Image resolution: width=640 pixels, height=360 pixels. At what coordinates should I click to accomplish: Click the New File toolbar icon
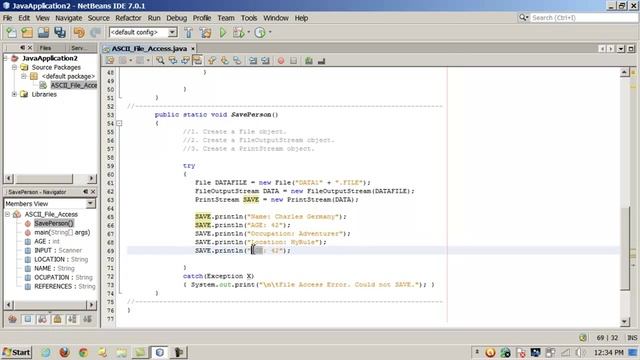tap(11, 32)
